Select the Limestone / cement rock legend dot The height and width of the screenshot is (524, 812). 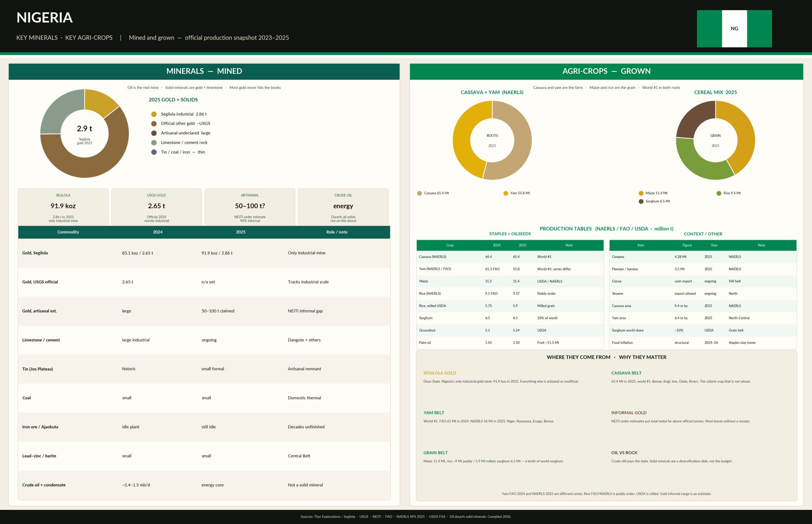click(154, 142)
